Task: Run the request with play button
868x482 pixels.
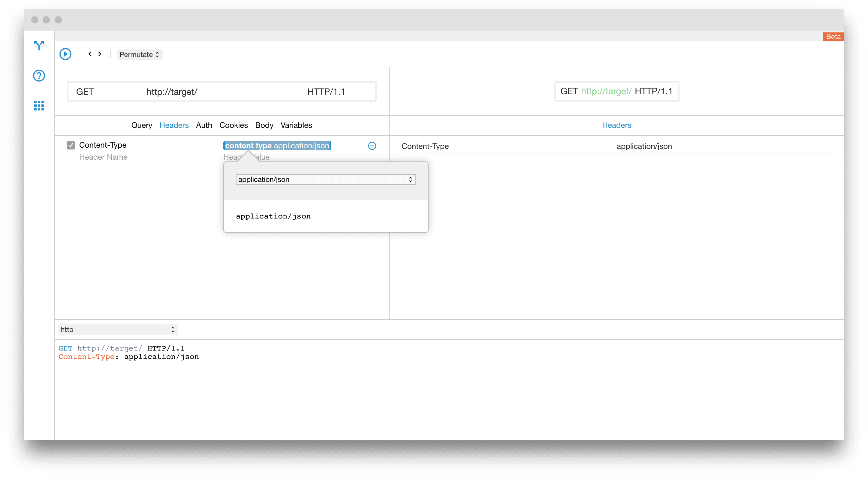Action: pos(65,54)
